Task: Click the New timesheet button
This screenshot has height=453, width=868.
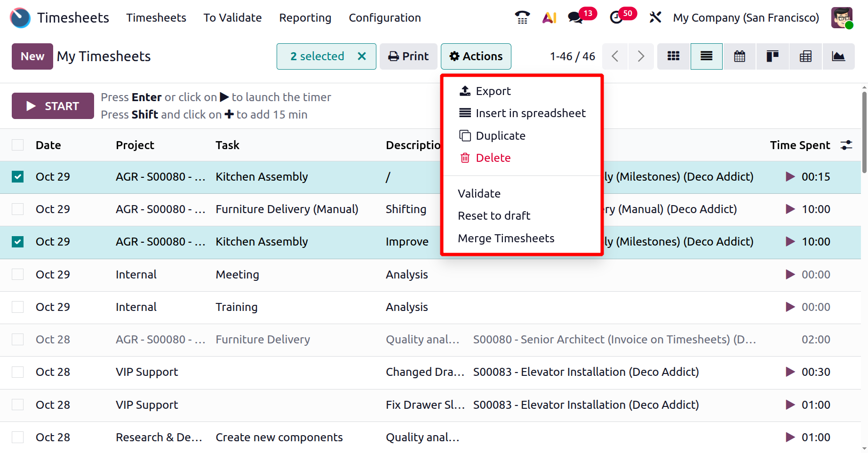Action: pyautogui.click(x=32, y=56)
